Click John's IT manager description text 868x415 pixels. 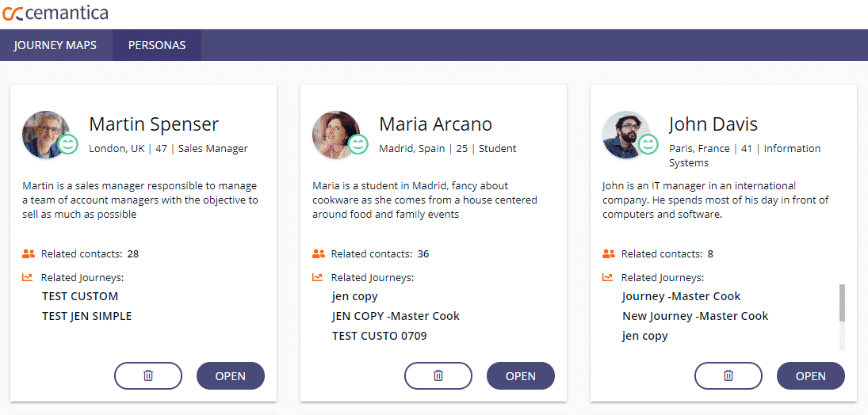[715, 200]
